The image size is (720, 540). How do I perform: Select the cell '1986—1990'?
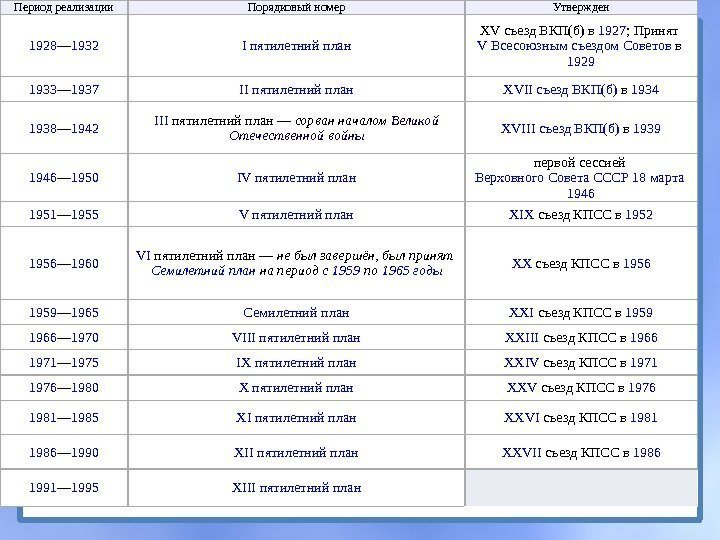click(64, 453)
